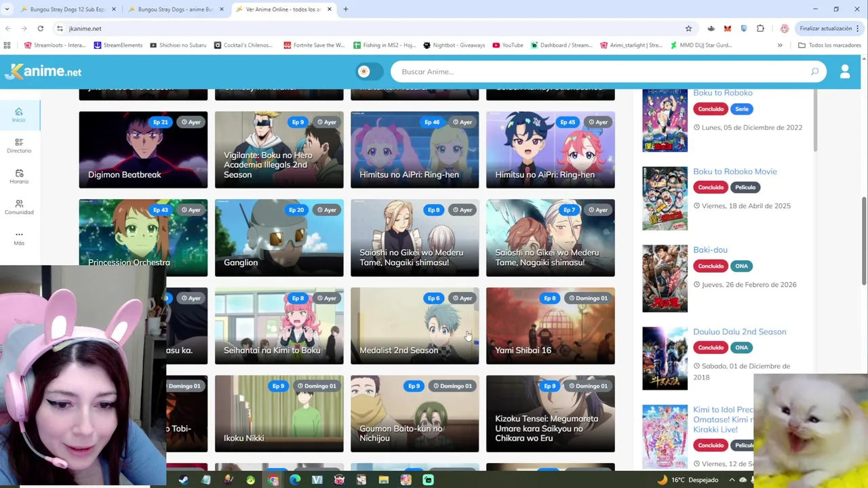The image size is (868, 488).
Task: Open Saioshi no Gikei Ep 7 card
Action: [550, 238]
